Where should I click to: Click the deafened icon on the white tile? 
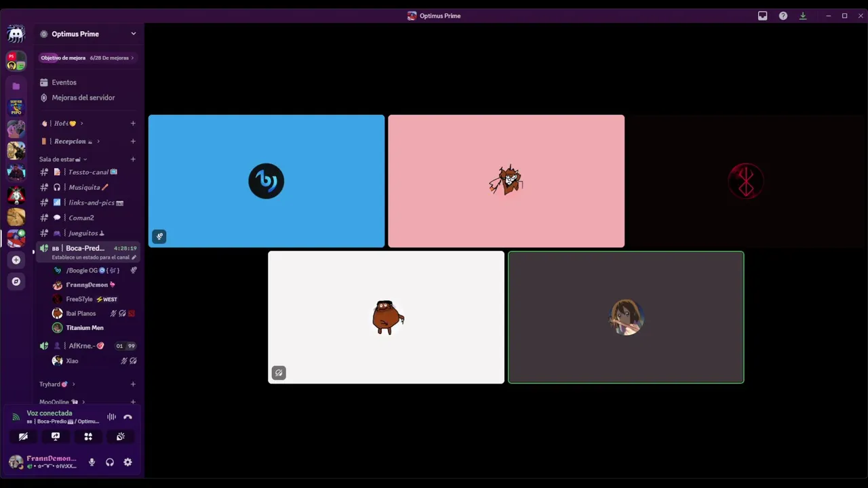(279, 373)
